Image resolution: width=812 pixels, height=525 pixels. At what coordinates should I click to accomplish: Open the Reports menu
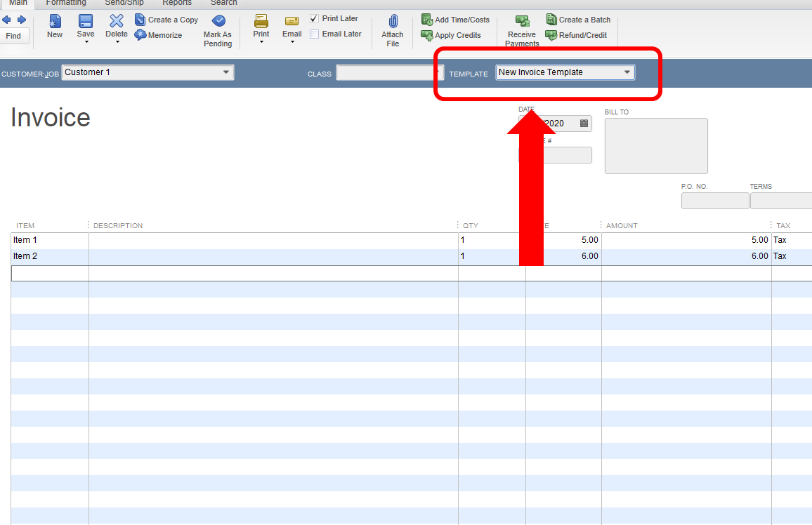click(176, 3)
